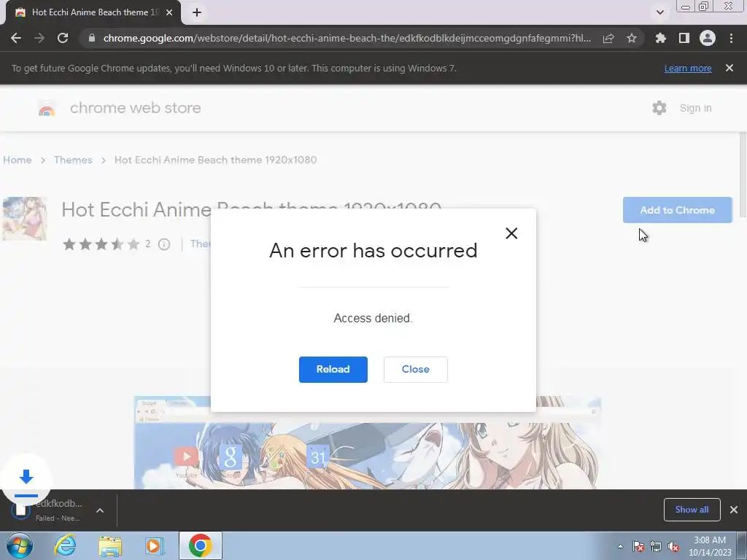Open the Chrome profile avatar

tap(708, 38)
